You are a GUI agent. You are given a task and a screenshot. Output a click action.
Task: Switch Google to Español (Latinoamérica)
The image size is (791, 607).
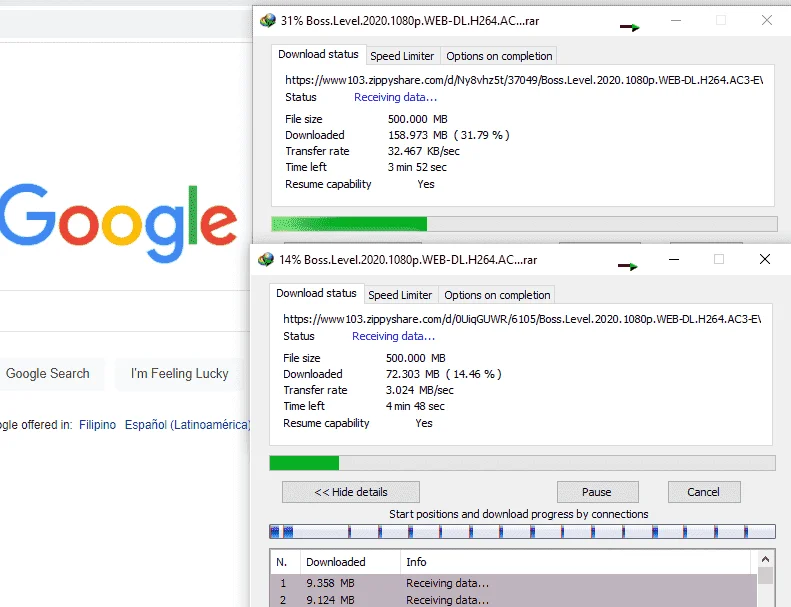(x=187, y=425)
